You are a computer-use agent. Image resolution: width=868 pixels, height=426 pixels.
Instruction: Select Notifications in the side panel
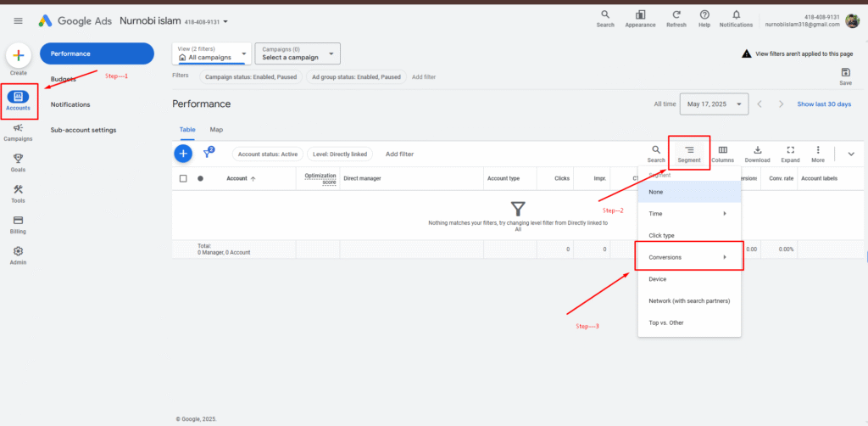click(x=70, y=104)
